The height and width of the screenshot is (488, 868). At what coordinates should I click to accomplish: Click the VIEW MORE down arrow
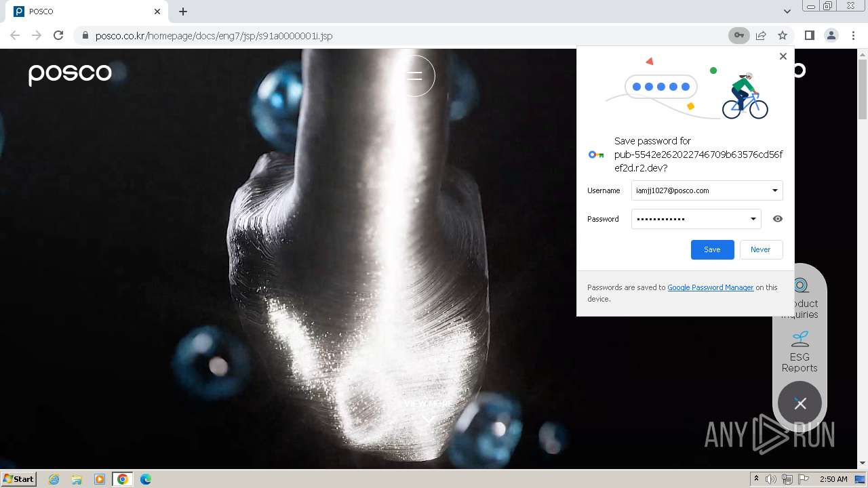[429, 420]
